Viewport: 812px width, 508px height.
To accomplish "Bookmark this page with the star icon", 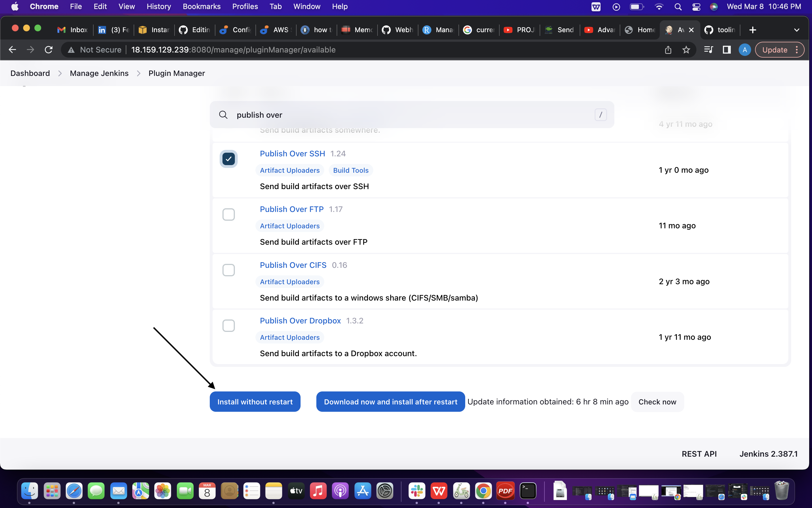I will [x=686, y=50].
